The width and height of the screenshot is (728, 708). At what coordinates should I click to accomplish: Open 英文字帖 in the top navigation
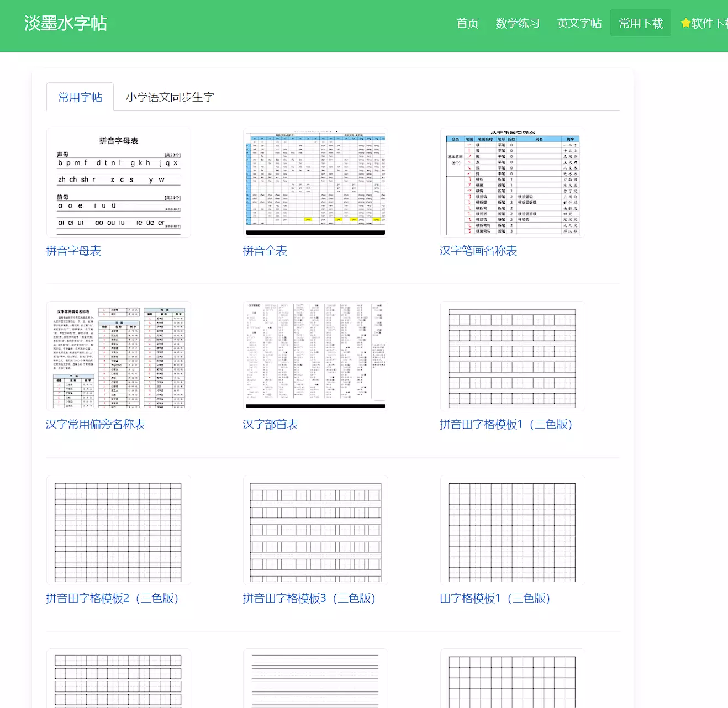[579, 23]
